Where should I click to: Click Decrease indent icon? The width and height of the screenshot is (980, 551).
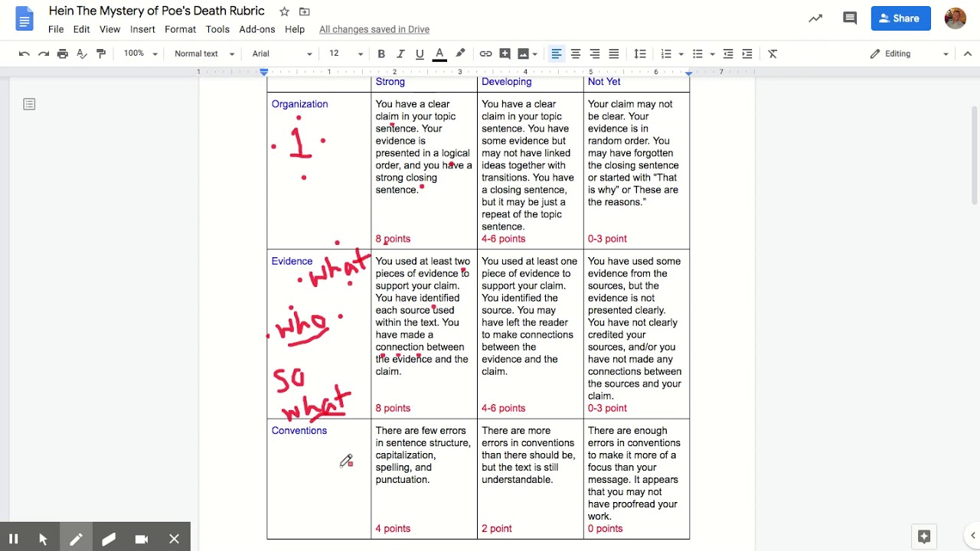pos(728,54)
